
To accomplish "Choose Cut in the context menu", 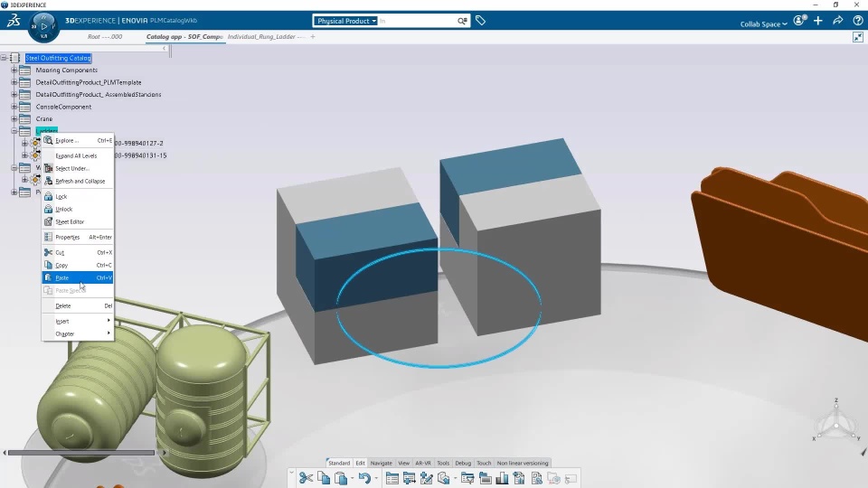I will (78, 252).
